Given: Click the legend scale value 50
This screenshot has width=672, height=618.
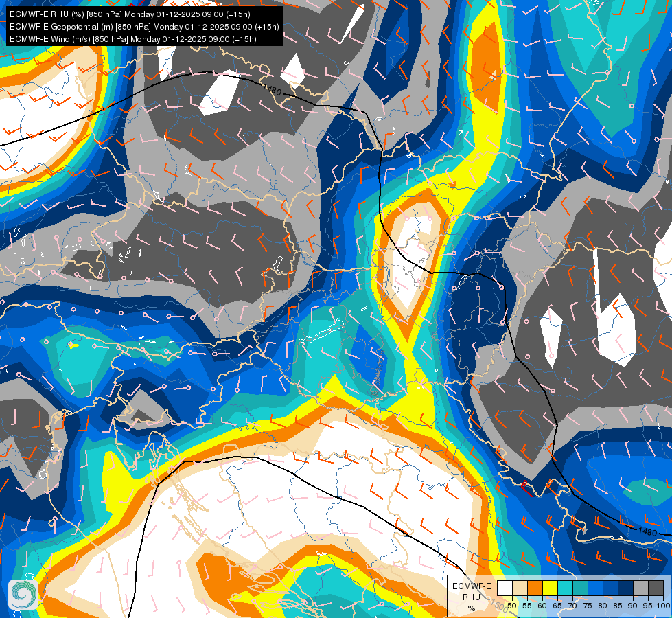Looking at the screenshot, I should [512, 606].
